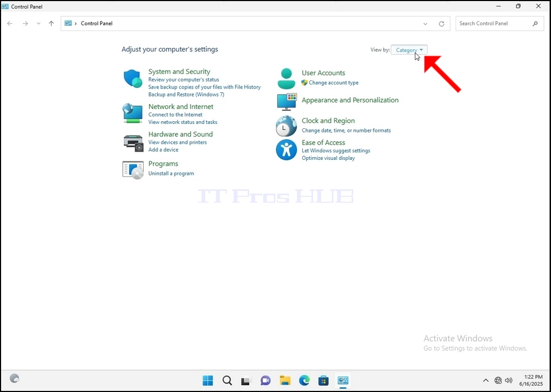
Task: Open System and Security shield icon
Action: 133,78
